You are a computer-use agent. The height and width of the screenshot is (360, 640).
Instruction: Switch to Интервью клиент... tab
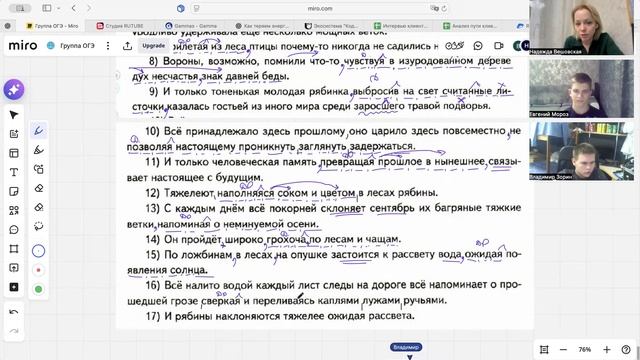click(x=400, y=26)
